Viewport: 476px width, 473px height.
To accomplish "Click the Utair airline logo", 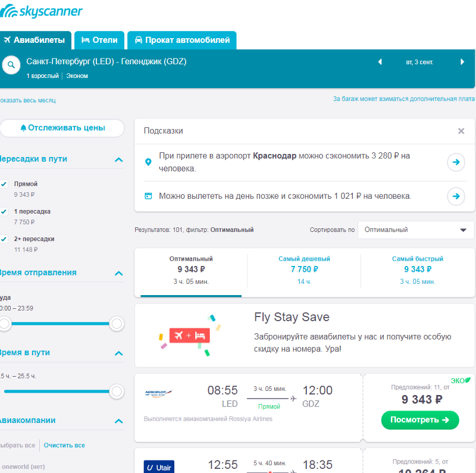I will (x=159, y=467).
